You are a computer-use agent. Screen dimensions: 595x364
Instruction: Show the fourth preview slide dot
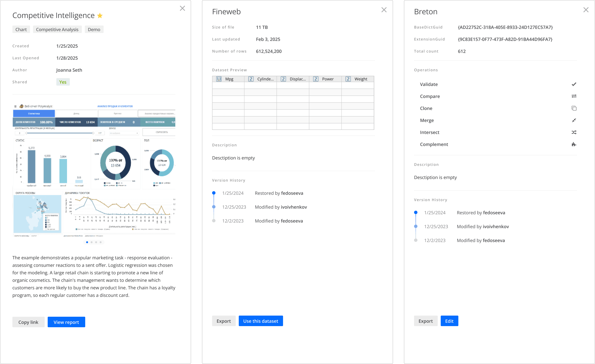[x=101, y=242]
